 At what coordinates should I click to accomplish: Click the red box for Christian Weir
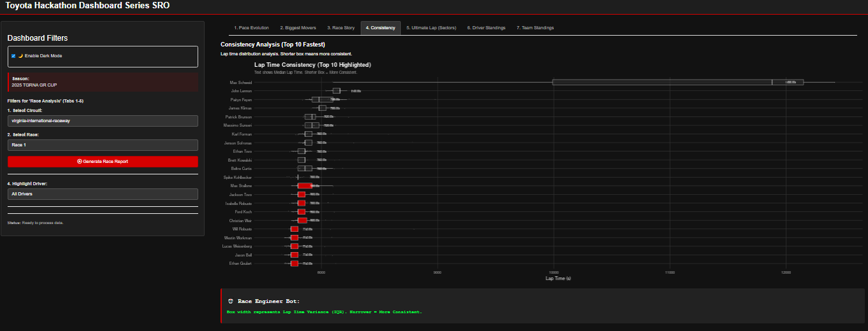(x=302, y=220)
